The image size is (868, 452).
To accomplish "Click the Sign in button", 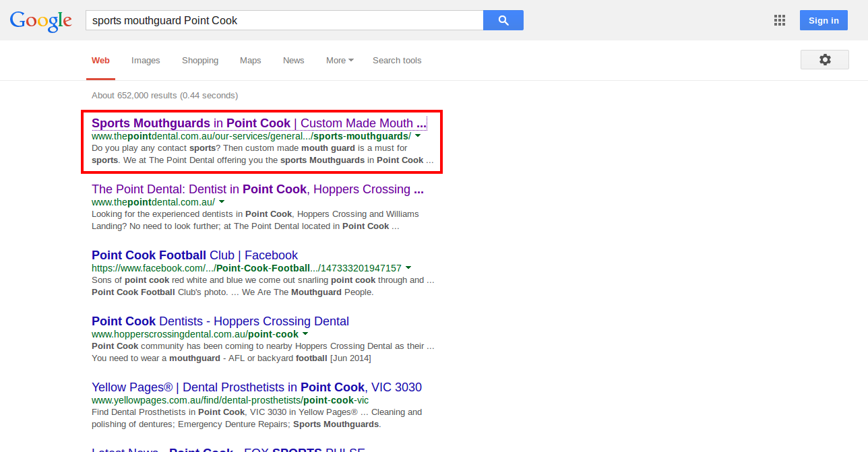I will tap(824, 20).
